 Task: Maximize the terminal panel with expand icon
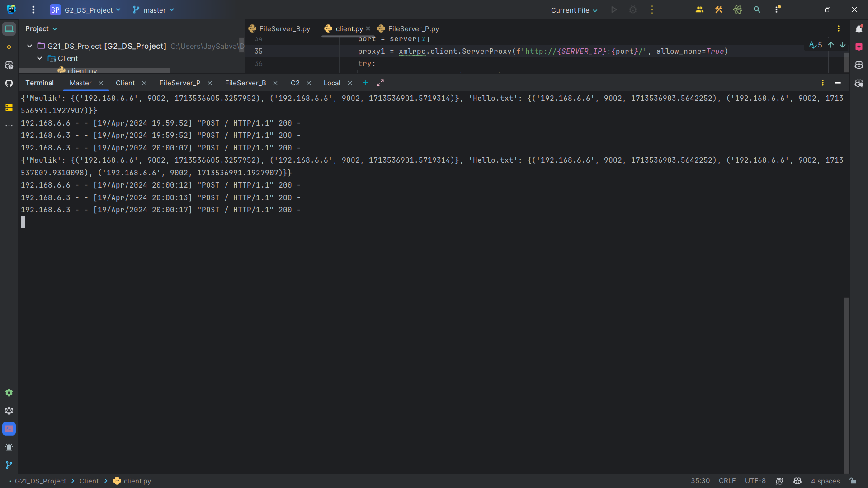pos(380,83)
